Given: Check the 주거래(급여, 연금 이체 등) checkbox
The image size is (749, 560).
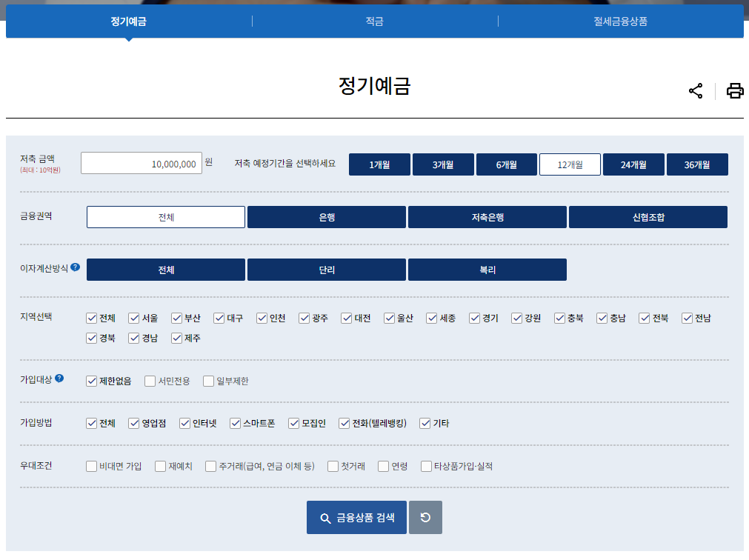Looking at the screenshot, I should click(210, 467).
